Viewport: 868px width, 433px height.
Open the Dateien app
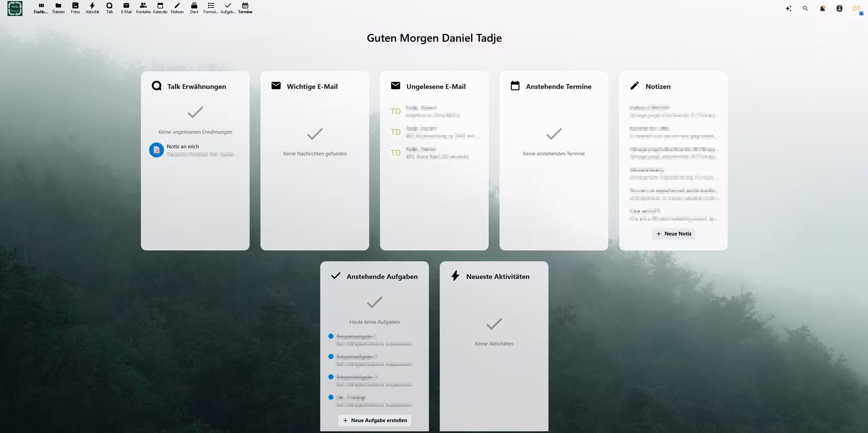point(58,7)
